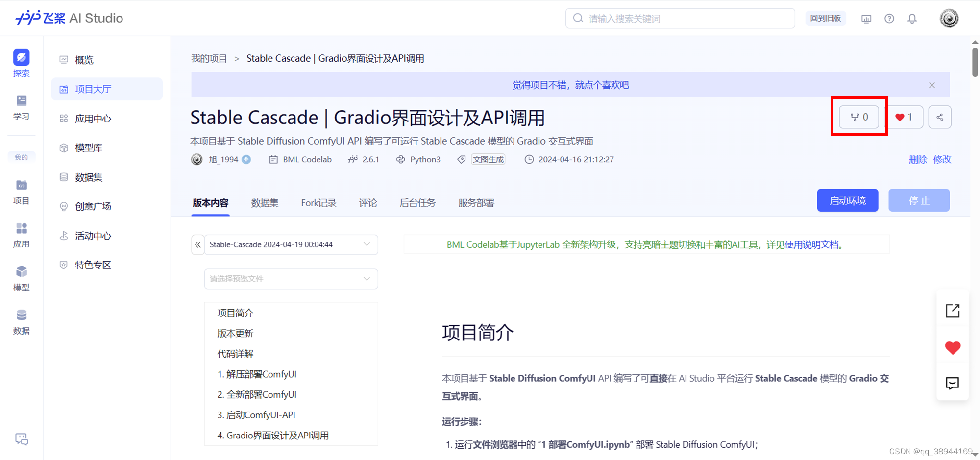
Task: Click the share icon button beside likes
Action: click(x=940, y=117)
